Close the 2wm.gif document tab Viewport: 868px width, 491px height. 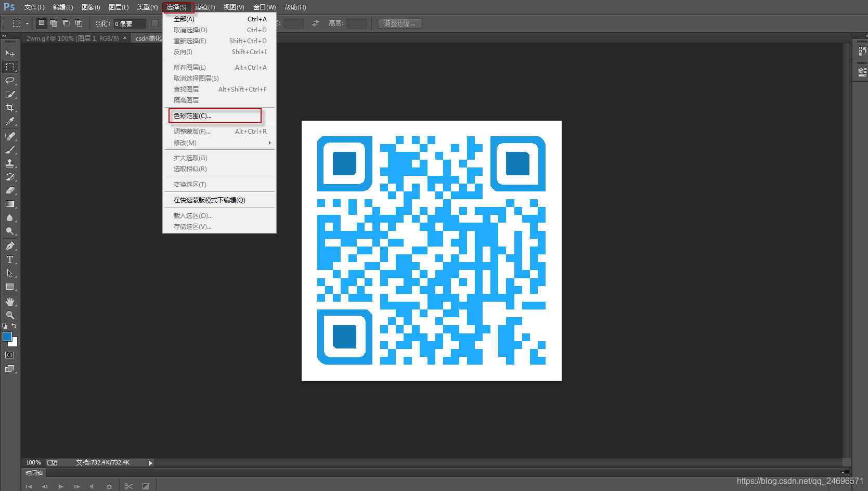coord(125,38)
